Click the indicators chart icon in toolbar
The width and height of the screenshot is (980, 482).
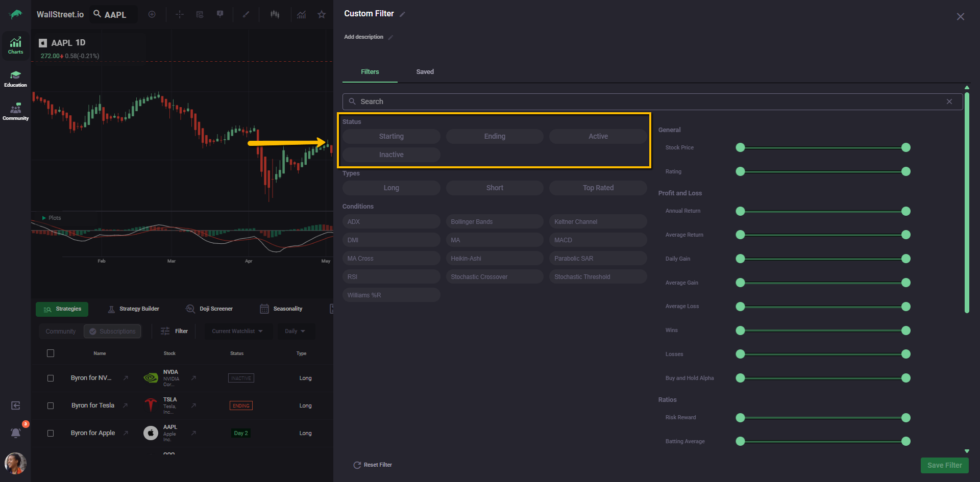302,14
